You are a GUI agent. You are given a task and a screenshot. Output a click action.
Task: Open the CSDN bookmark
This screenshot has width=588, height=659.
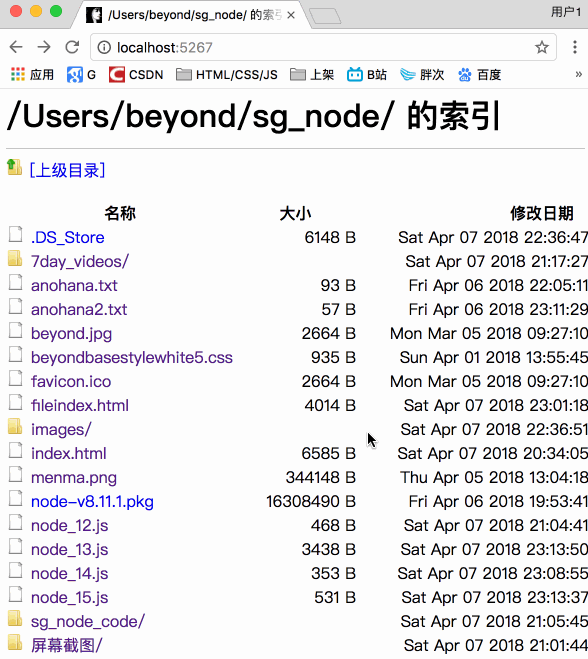pyautogui.click(x=136, y=75)
